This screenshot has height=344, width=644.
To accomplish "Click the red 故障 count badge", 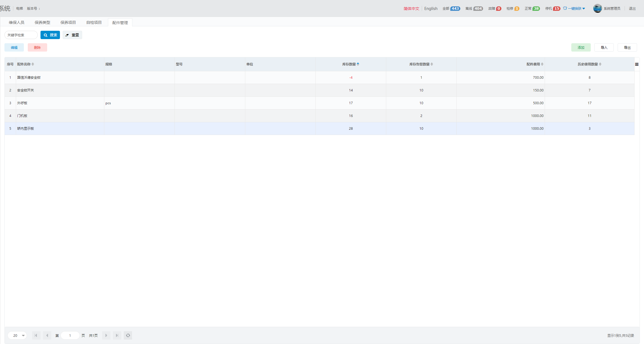I will 499,8.
